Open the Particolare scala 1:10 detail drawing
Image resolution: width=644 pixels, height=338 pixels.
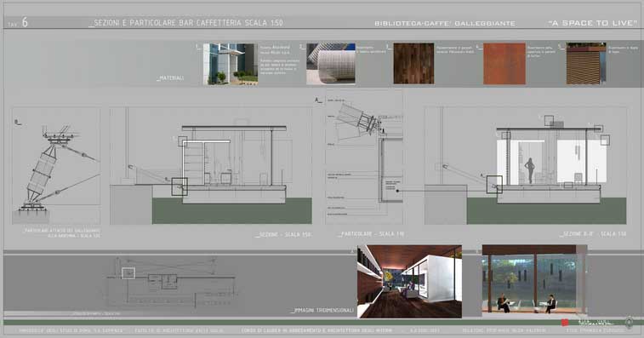point(364,157)
